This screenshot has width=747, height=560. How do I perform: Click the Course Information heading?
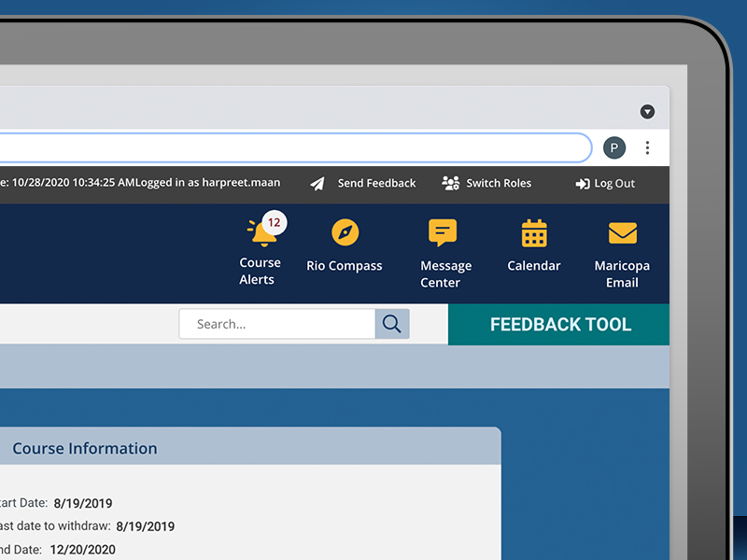coord(85,448)
